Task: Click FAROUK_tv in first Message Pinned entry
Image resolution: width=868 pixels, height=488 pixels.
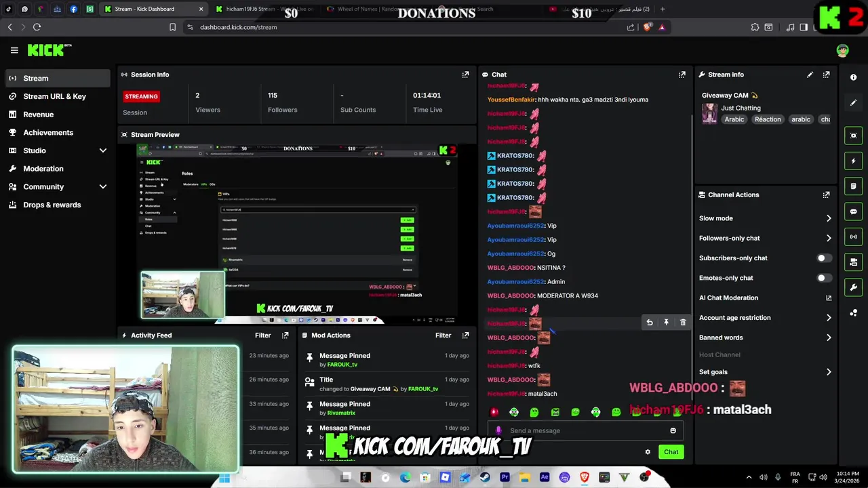Action: pyautogui.click(x=342, y=365)
